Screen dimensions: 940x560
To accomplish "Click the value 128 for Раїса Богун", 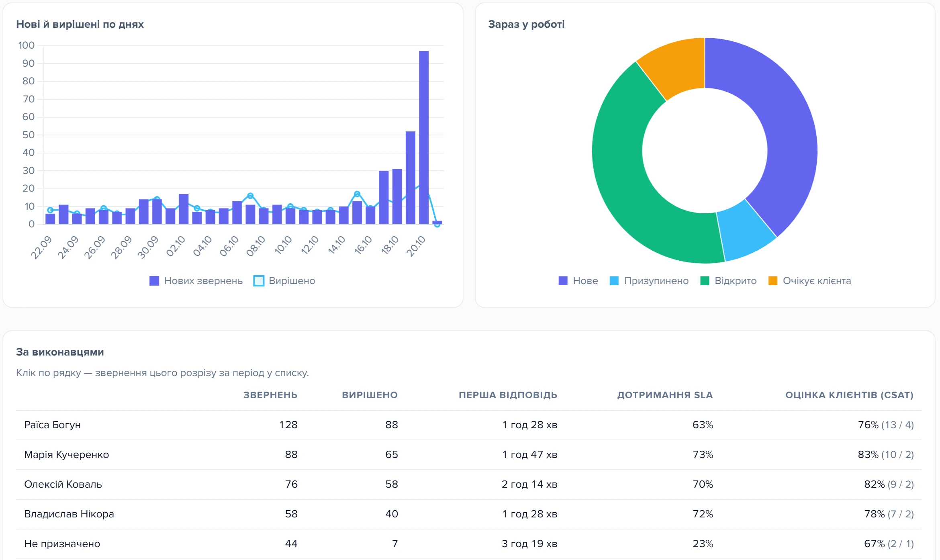I will point(288,425).
